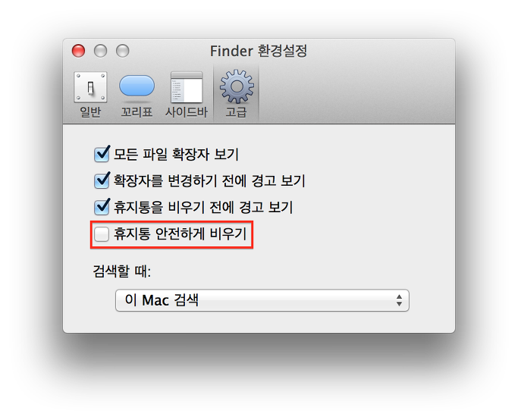Select the 고급 (Advanced) gear icon
518x420 pixels.
tap(237, 86)
